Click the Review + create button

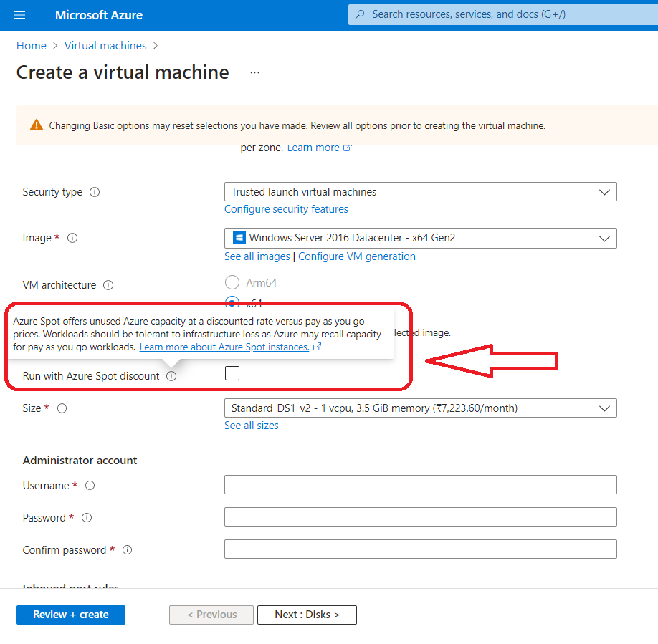(71, 615)
